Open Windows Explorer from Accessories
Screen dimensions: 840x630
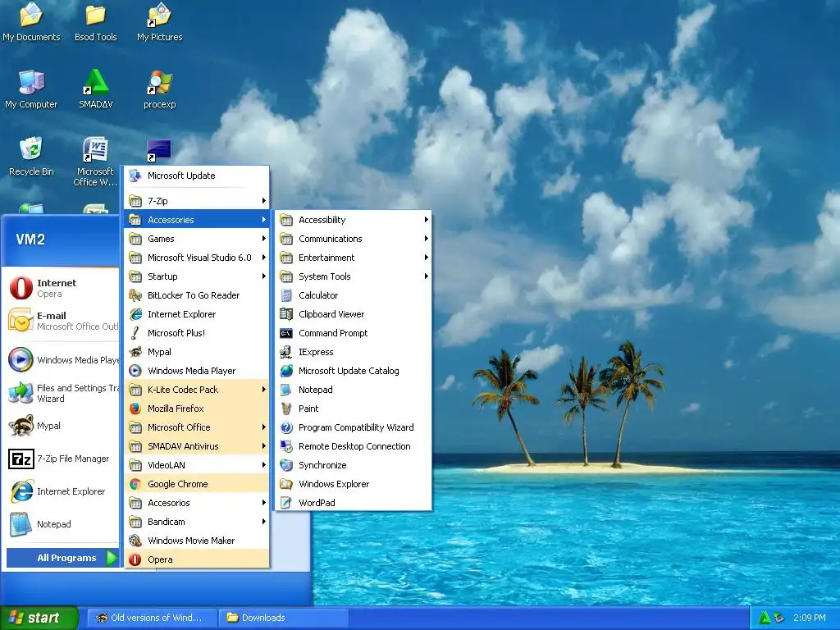(353, 484)
